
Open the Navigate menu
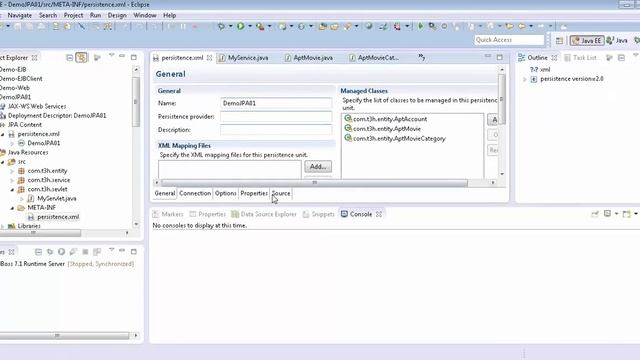click(x=20, y=15)
